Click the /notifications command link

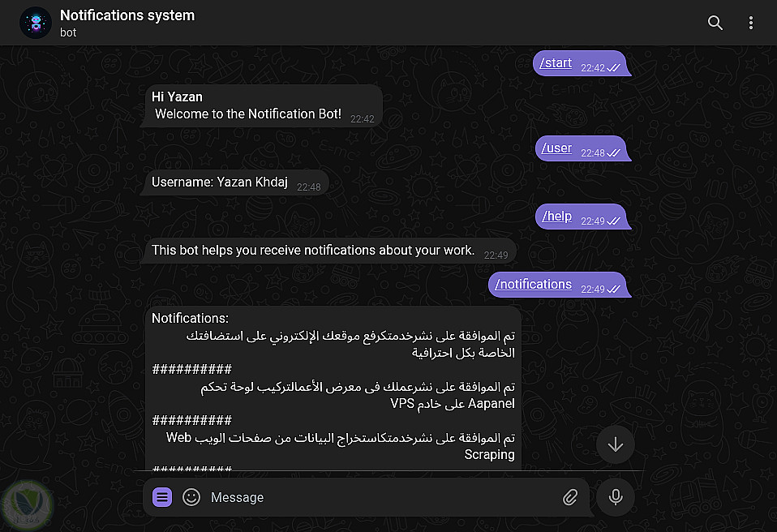click(x=533, y=285)
